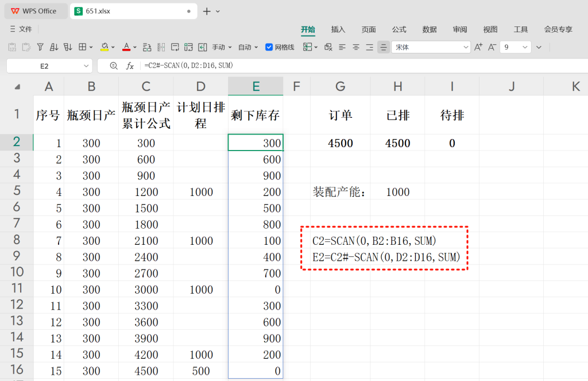Click the rows and columns icon
The width and height of the screenshot is (588, 381).
click(147, 47)
